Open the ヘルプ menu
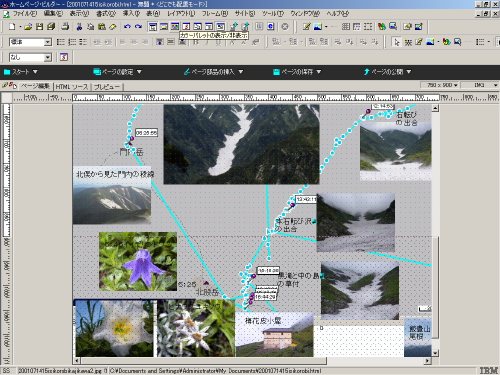 (x=337, y=14)
